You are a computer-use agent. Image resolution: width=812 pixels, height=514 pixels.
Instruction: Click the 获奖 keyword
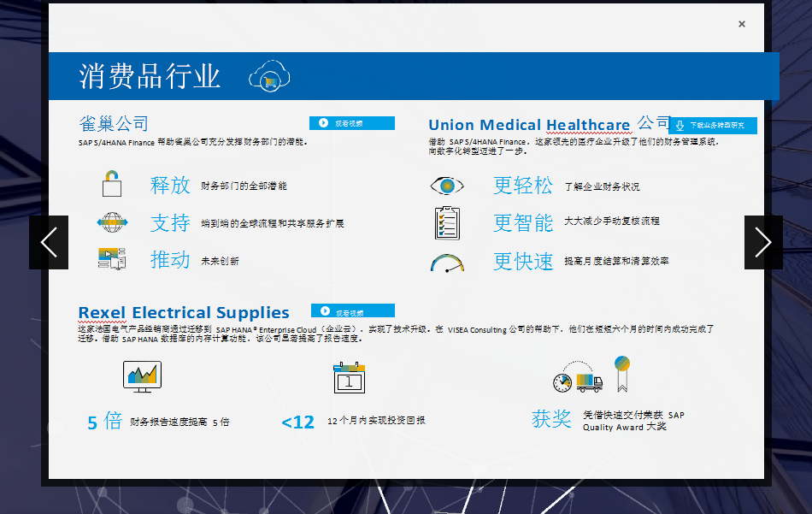[551, 419]
